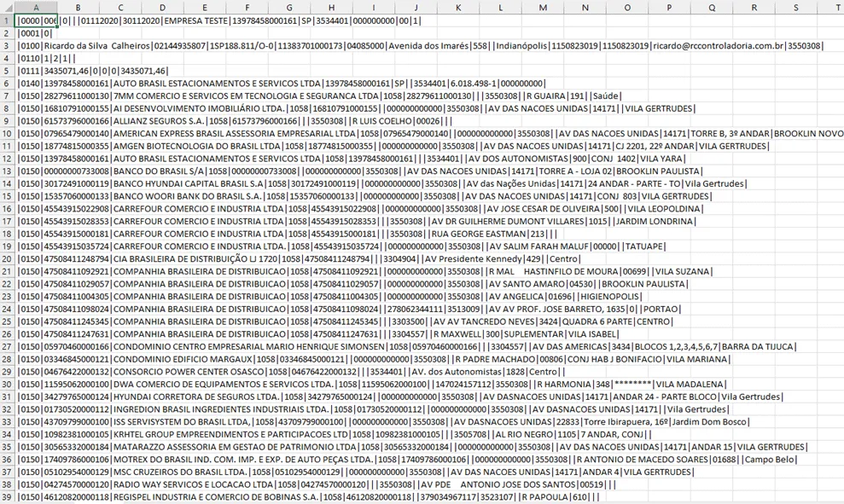
Task: Click the CARREFOUR record with RUA GEORGE EASTMAN
Action: [288, 234]
